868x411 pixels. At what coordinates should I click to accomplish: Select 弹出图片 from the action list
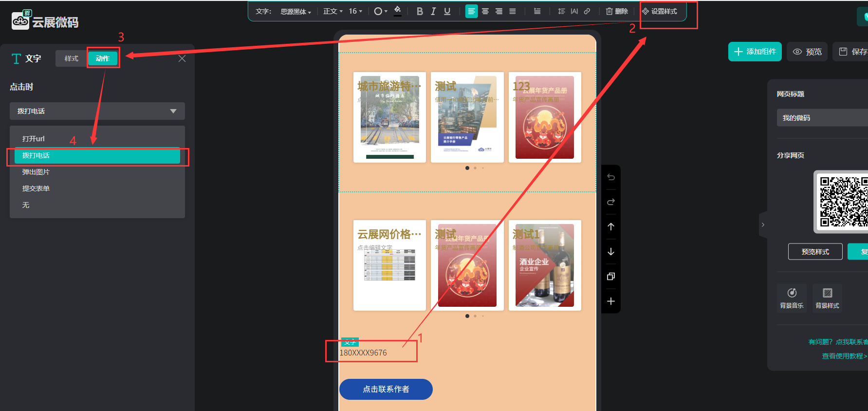pos(36,172)
